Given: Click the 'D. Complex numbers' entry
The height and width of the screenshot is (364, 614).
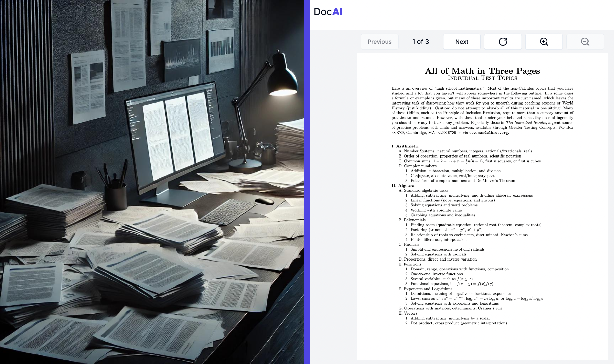Looking at the screenshot, I should click(417, 166).
